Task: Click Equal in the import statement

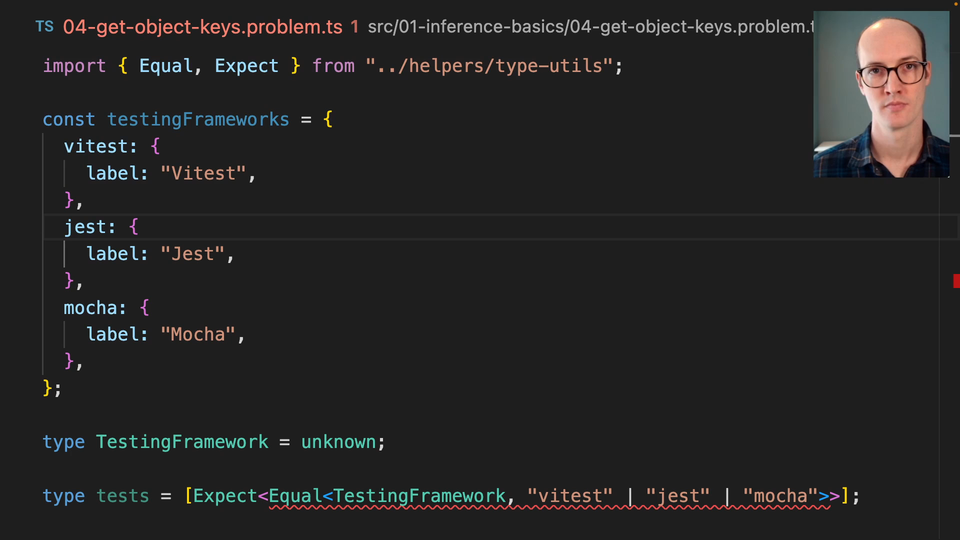Action: click(166, 66)
